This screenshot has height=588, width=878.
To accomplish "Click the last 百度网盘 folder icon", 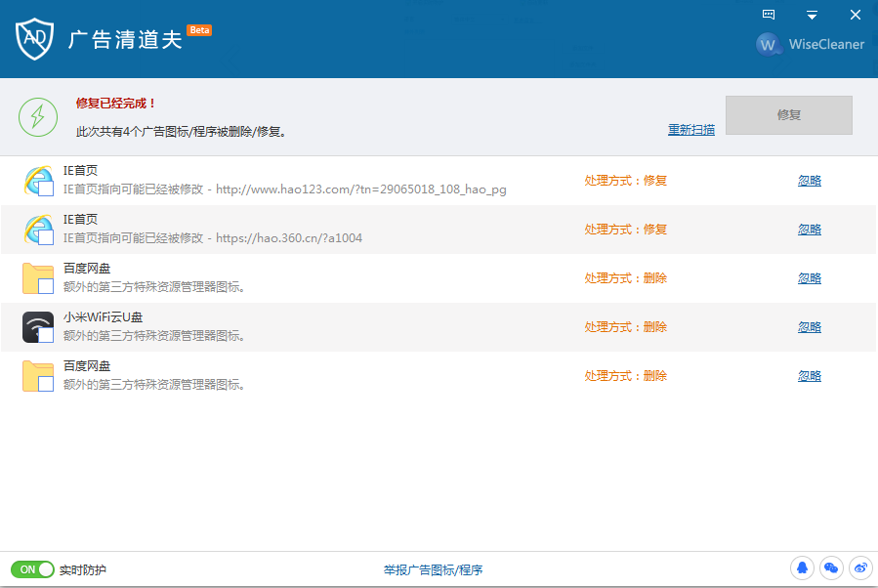I will [38, 376].
